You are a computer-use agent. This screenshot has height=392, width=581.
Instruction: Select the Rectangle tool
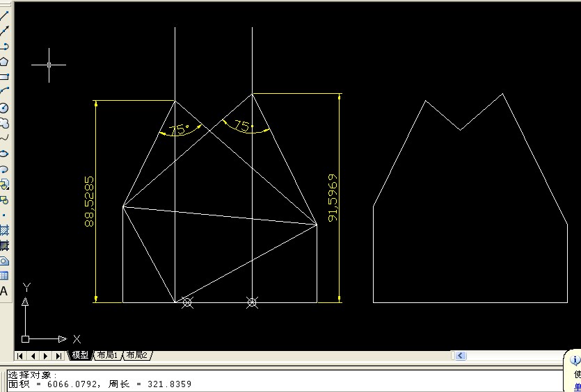4,77
